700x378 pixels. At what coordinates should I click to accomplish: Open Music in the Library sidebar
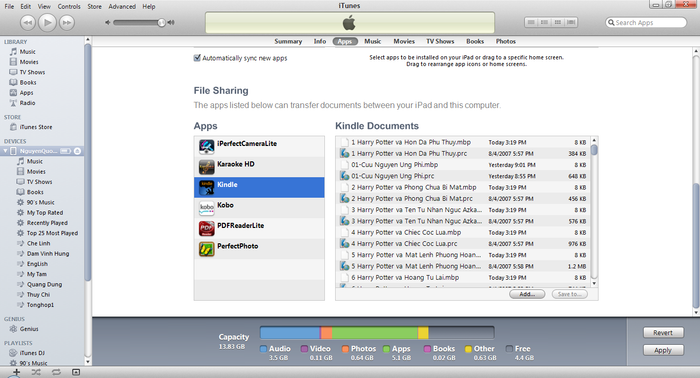pos(23,52)
